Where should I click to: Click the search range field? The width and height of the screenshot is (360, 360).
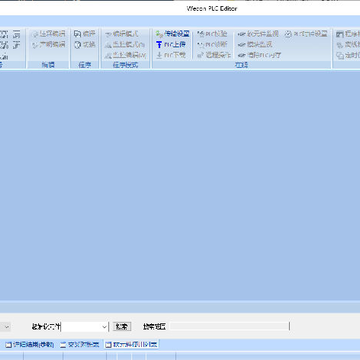pos(229,326)
